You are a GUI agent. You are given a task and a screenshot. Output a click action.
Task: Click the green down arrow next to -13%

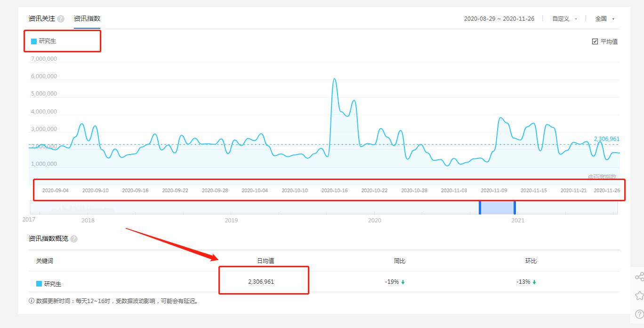click(x=534, y=282)
